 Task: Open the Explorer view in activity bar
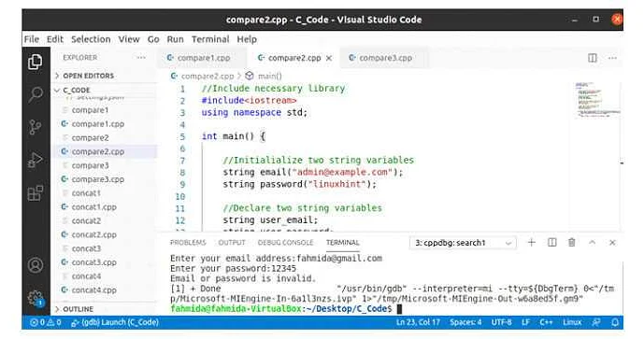(36, 62)
